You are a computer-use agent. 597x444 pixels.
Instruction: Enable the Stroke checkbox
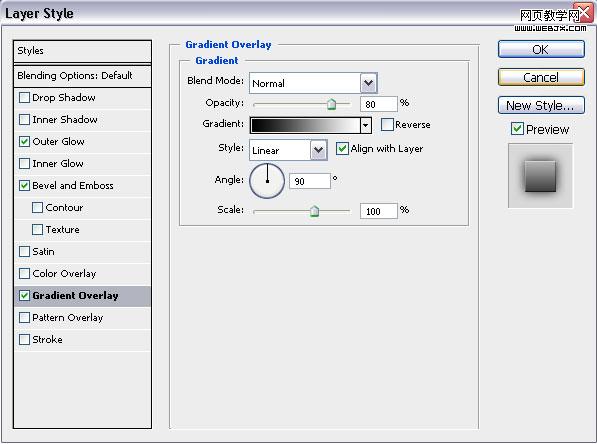coord(24,340)
